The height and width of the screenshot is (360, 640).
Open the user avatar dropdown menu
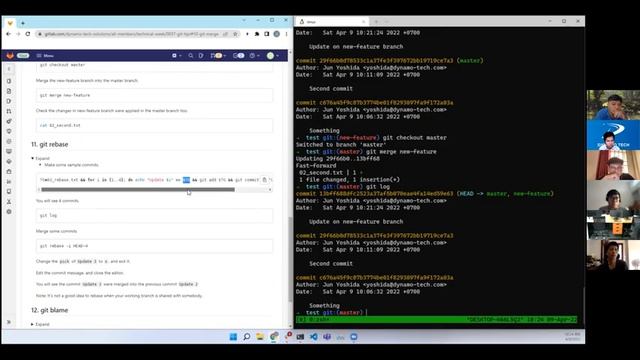pos(272,56)
